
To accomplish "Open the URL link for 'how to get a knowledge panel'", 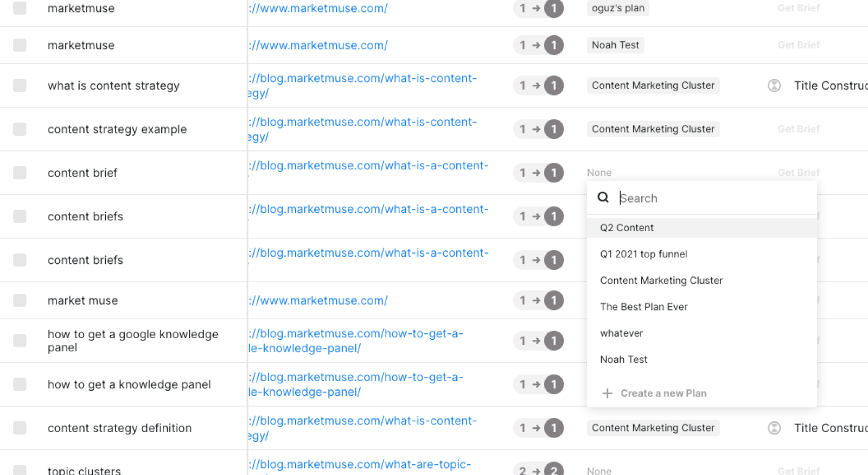I will click(x=356, y=384).
